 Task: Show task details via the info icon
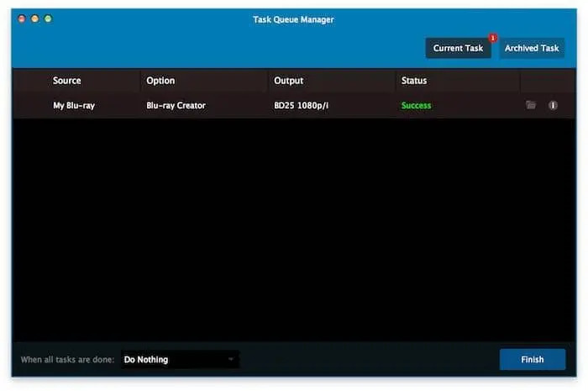tap(553, 105)
